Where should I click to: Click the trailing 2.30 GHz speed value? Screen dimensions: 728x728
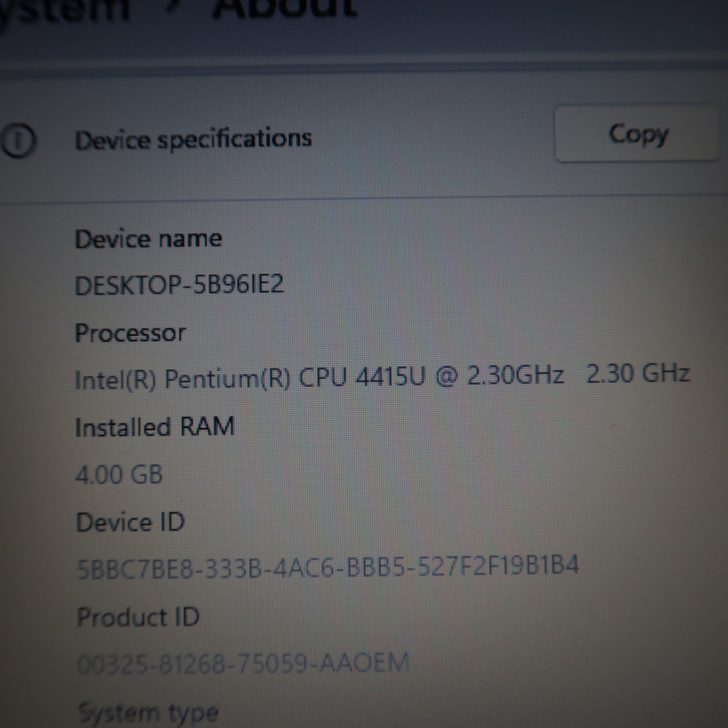point(638,373)
